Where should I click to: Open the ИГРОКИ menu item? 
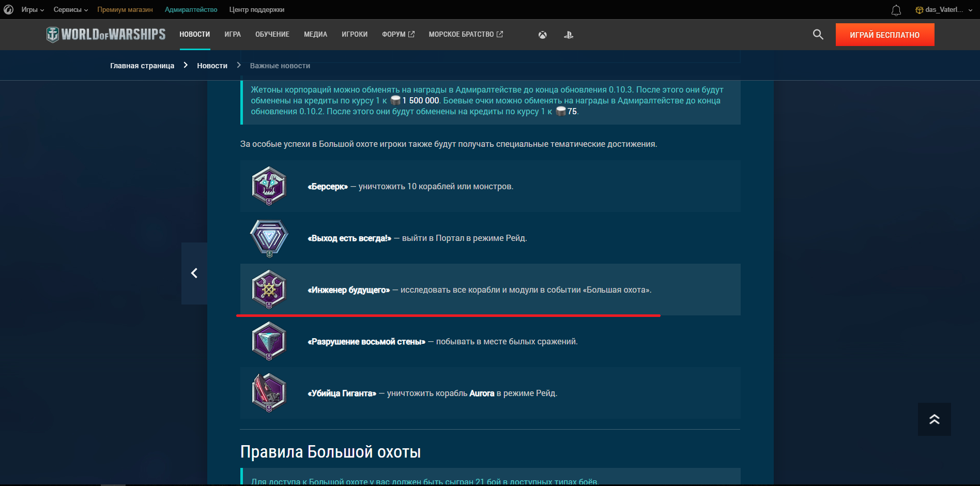coord(355,34)
